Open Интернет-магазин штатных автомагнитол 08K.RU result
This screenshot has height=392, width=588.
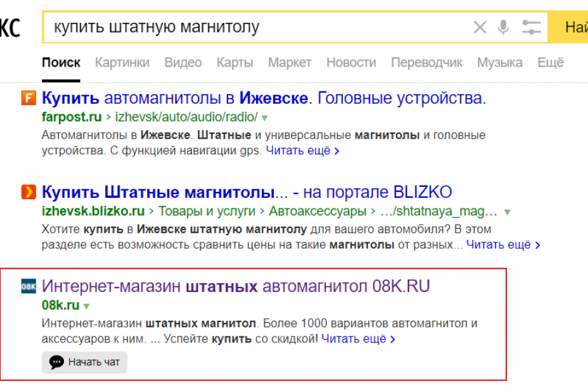(235, 287)
